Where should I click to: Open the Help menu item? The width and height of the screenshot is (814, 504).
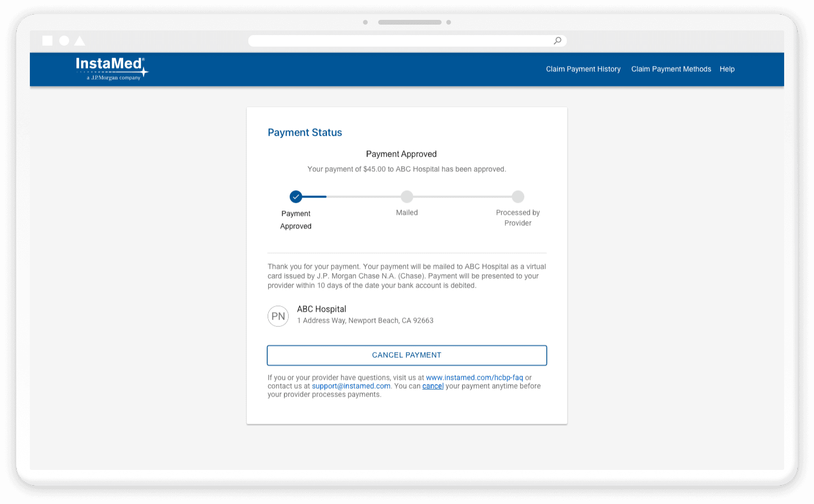tap(727, 69)
